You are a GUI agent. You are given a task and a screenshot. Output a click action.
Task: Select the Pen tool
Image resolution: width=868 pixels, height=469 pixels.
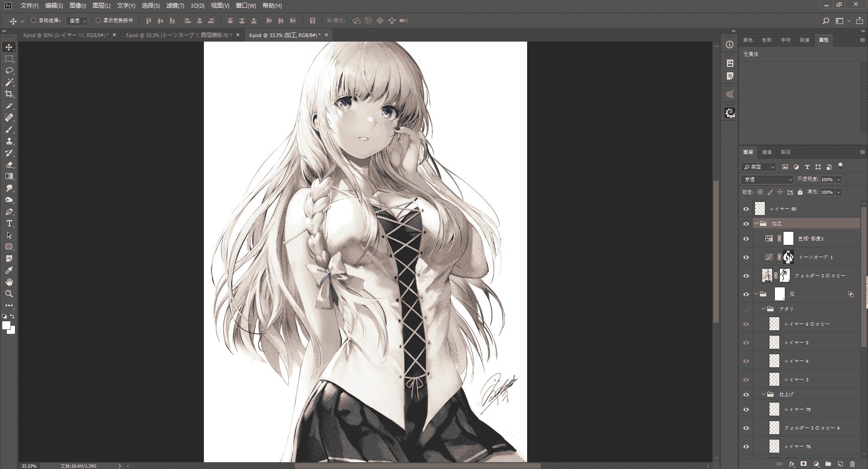click(x=9, y=211)
